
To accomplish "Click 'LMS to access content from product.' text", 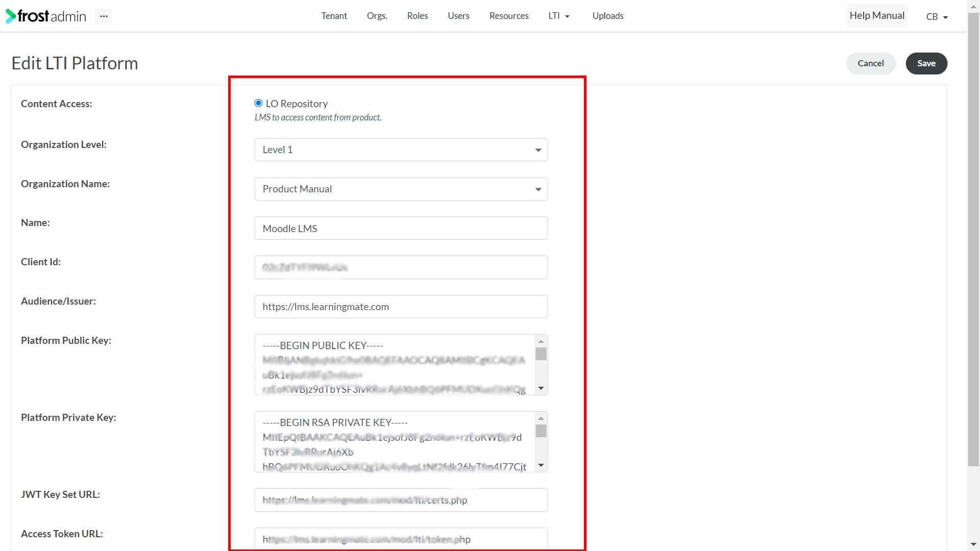I will 318,117.
